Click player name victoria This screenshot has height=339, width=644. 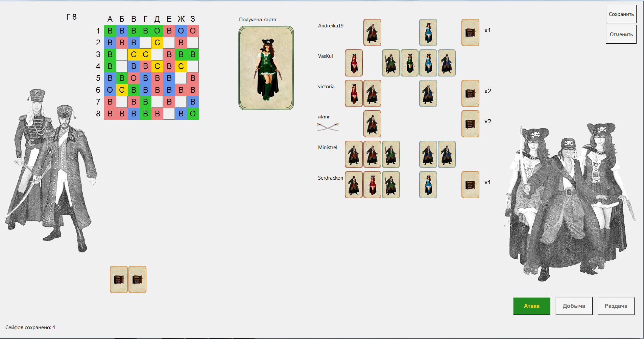326,87
